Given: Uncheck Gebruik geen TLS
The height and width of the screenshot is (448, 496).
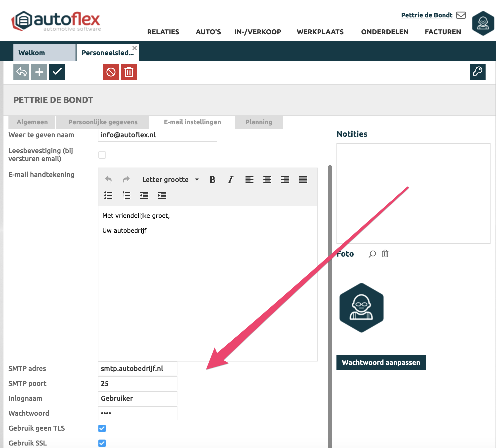Looking at the screenshot, I should pyautogui.click(x=102, y=428).
